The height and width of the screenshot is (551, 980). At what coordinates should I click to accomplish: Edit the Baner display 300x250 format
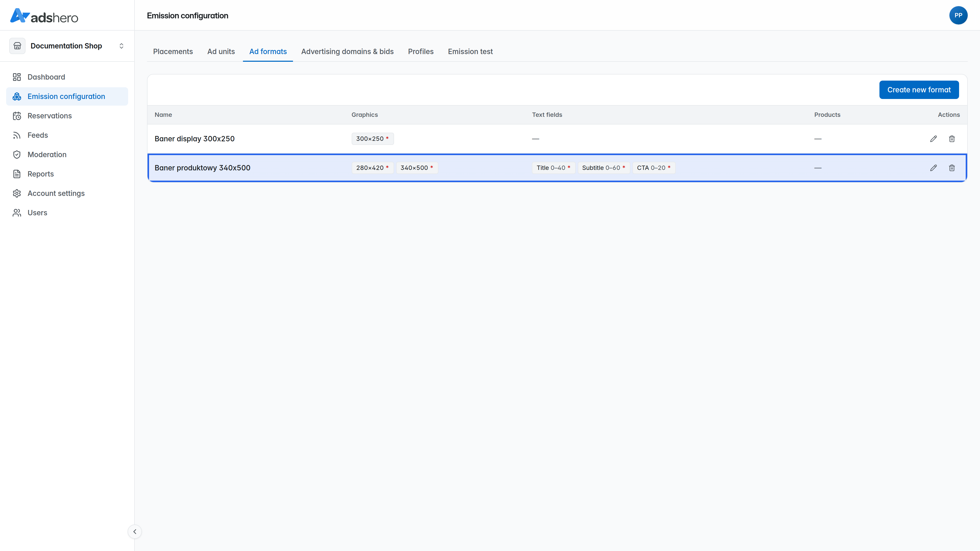(x=933, y=139)
